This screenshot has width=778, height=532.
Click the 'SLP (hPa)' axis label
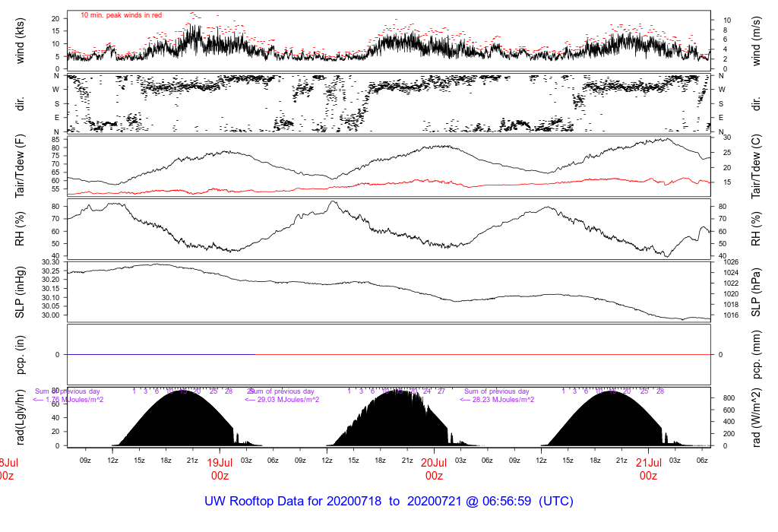tap(757, 290)
